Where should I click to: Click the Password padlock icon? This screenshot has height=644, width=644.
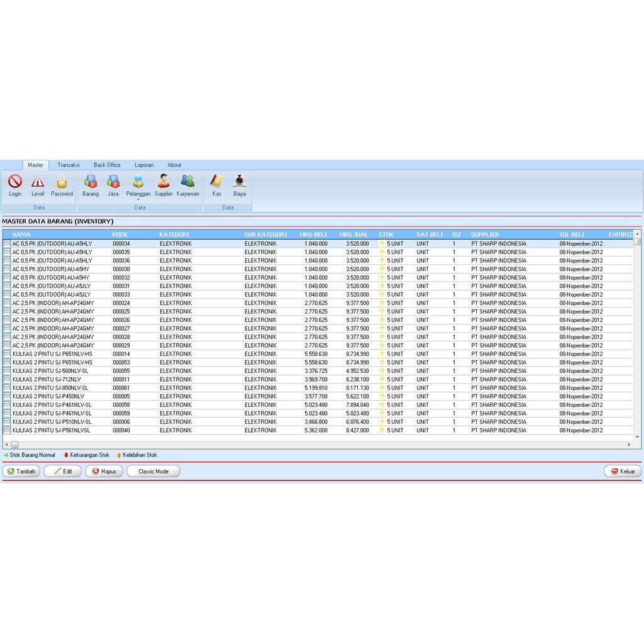62,182
